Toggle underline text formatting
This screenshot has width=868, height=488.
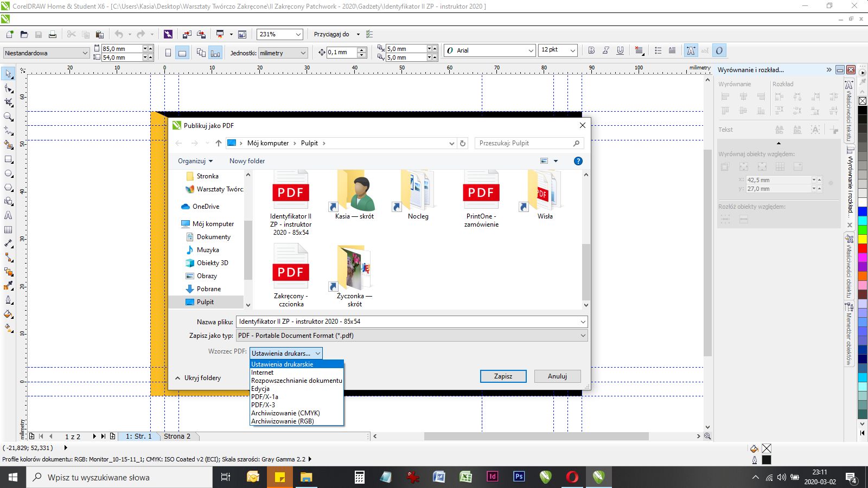click(x=620, y=50)
